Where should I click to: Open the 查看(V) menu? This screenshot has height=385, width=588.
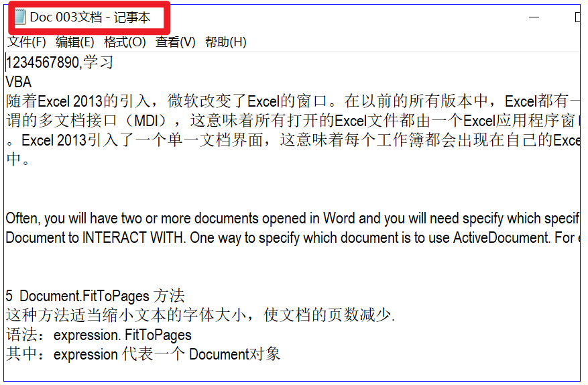point(176,42)
